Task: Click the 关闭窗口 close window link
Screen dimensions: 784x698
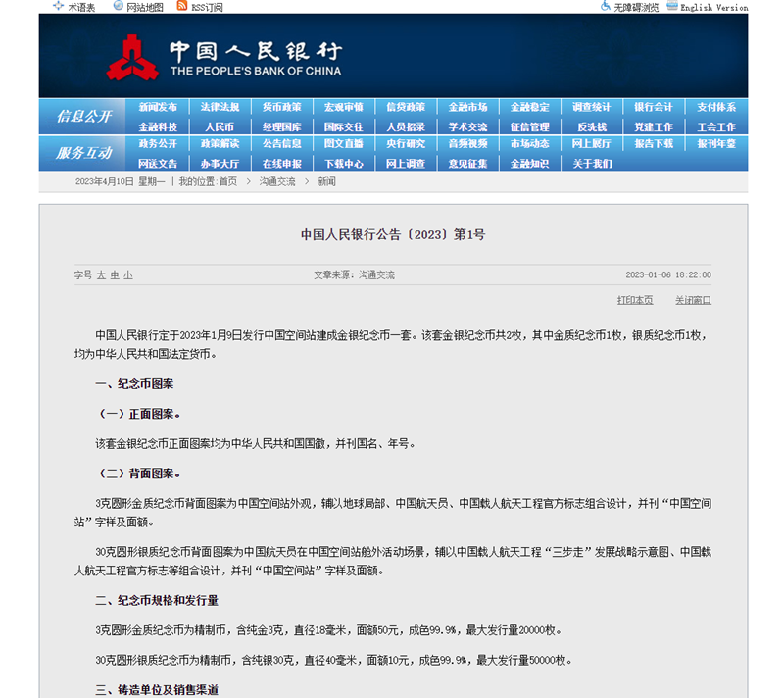Action: point(693,300)
